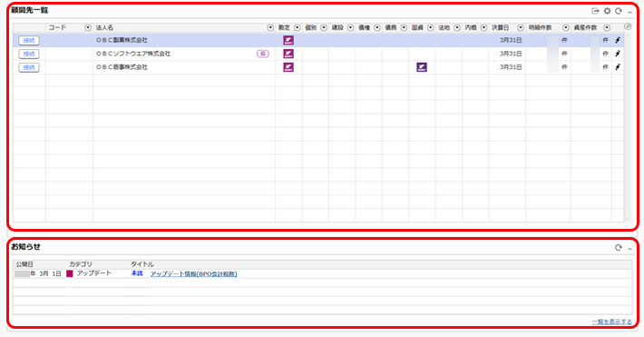Open 建設 column filter dropdown
644x337 pixels.
pyautogui.click(x=350, y=27)
